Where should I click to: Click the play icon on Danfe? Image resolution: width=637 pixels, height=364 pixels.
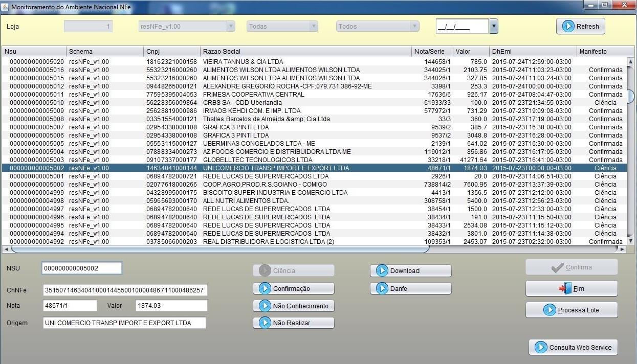(x=382, y=288)
